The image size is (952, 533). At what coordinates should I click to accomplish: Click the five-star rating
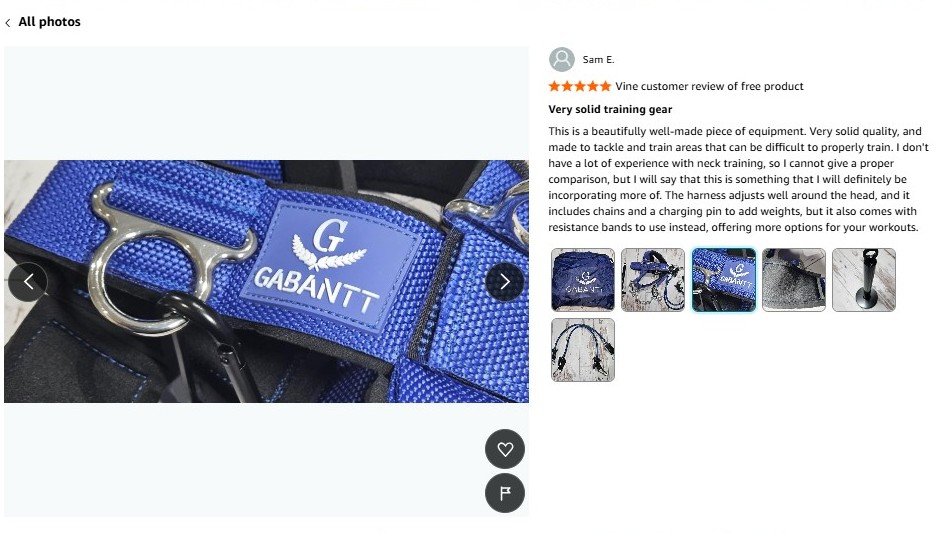[x=579, y=86]
